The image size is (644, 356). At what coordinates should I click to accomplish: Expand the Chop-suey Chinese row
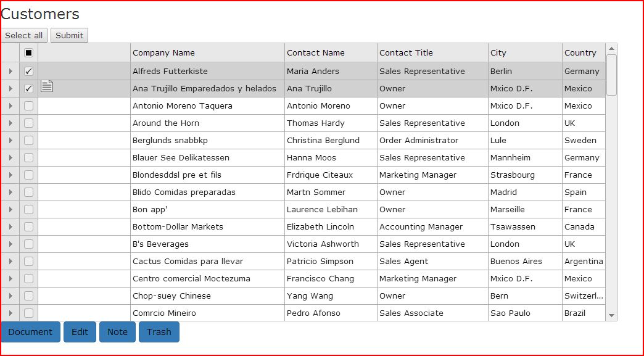coord(10,296)
